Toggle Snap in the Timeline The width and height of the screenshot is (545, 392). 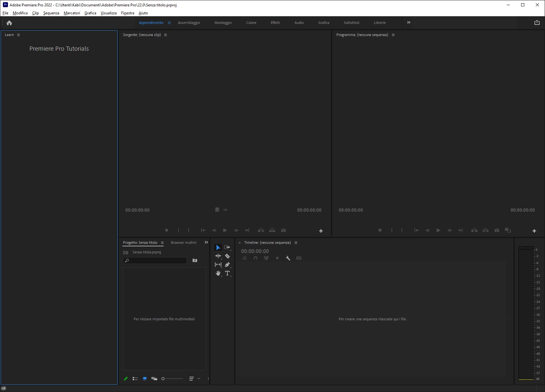pyautogui.click(x=255, y=258)
